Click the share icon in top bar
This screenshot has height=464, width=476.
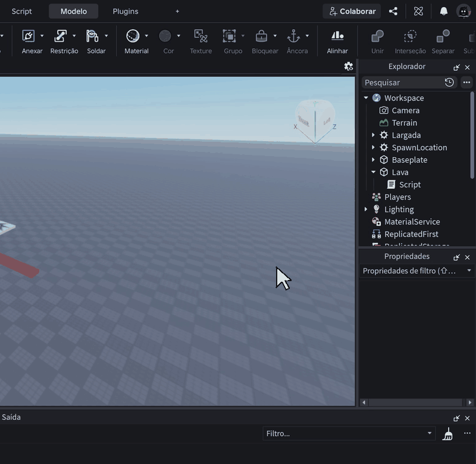click(393, 11)
